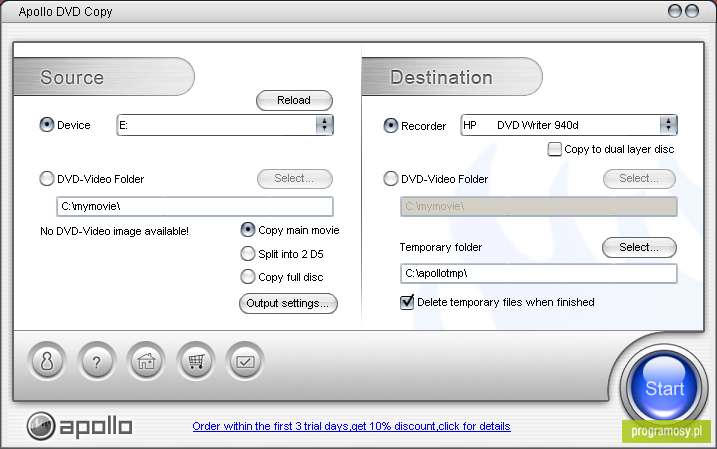Enable Copy to dual layer disc
This screenshot has height=449, width=717.
pos(554,149)
